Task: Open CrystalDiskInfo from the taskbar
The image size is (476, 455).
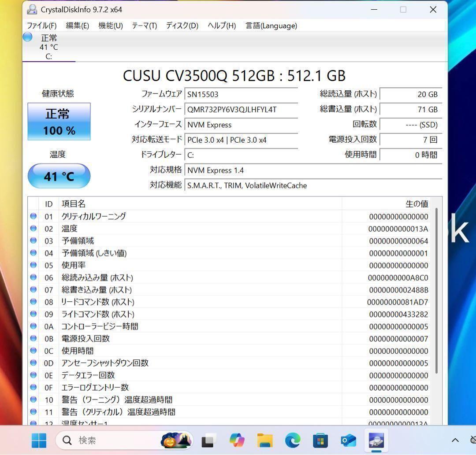Action: [376, 440]
